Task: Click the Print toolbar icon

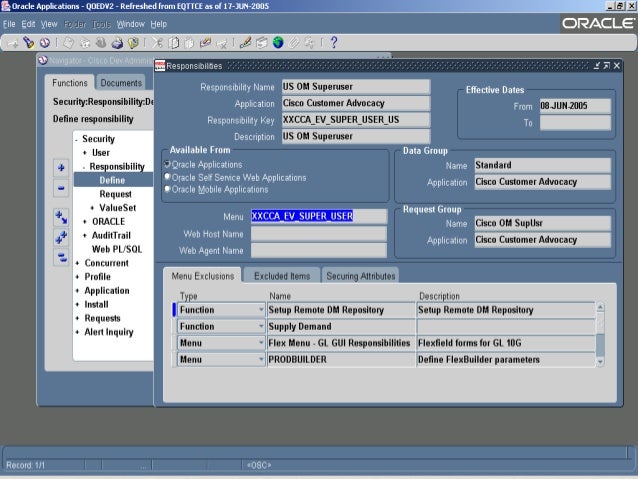Action: tap(116, 42)
